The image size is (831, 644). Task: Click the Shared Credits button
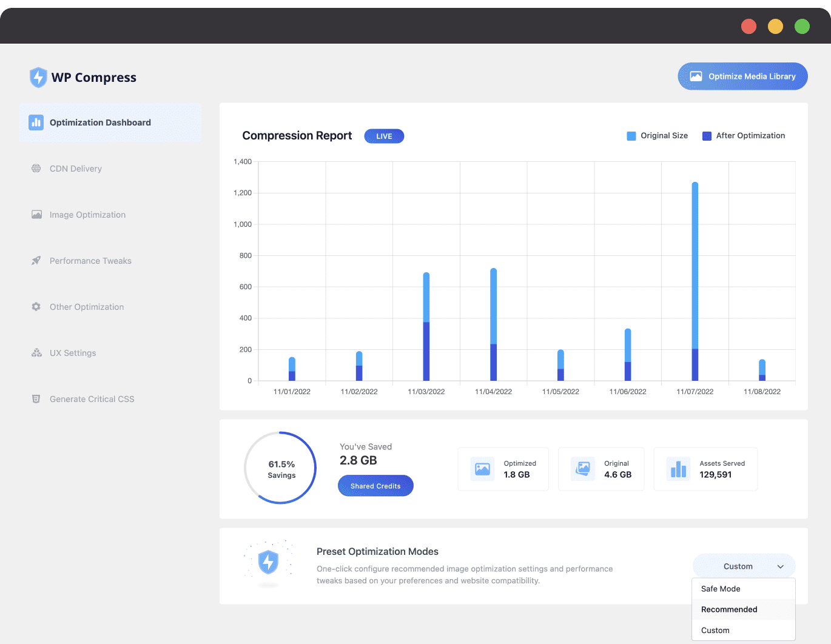375,486
